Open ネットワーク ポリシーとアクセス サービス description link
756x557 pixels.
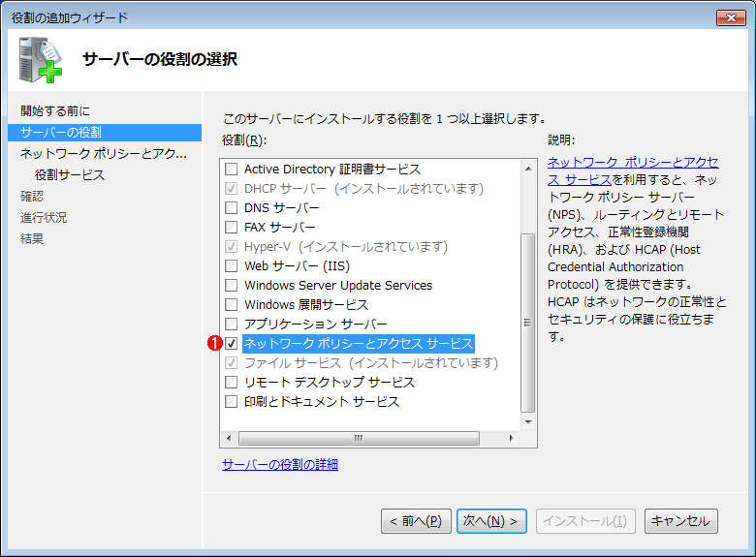point(633,170)
